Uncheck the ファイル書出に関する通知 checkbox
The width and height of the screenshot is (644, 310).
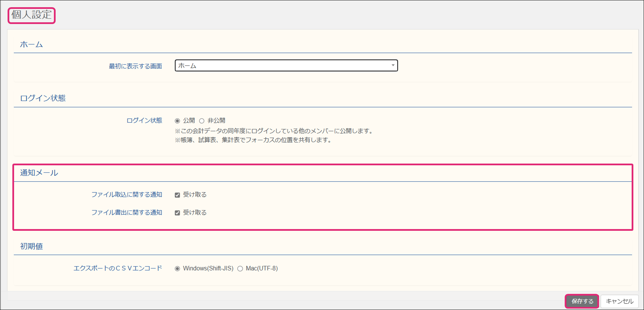point(177,213)
